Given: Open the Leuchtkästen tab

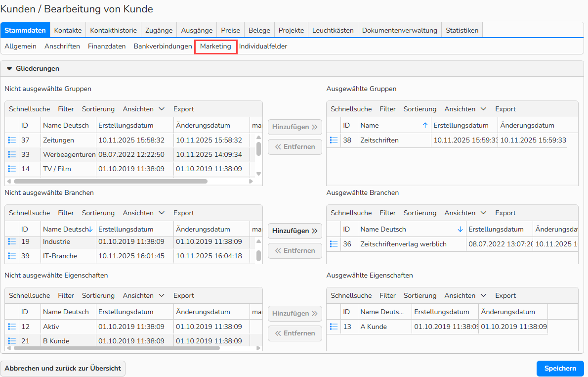Looking at the screenshot, I should coord(333,30).
